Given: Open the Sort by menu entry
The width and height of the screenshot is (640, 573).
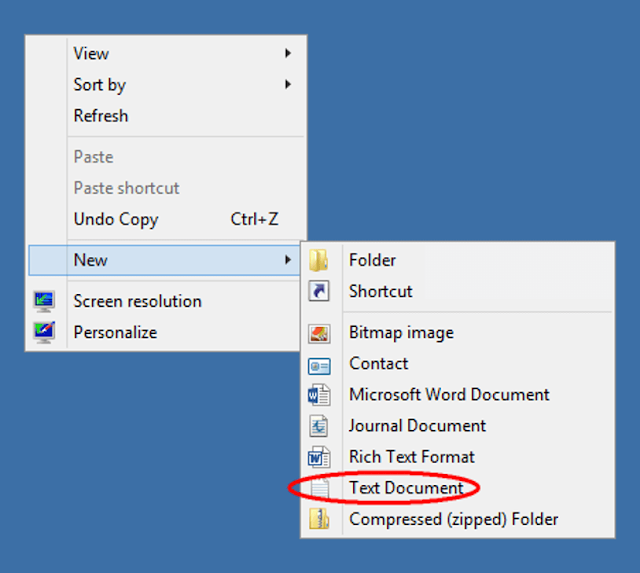Looking at the screenshot, I should (x=166, y=84).
